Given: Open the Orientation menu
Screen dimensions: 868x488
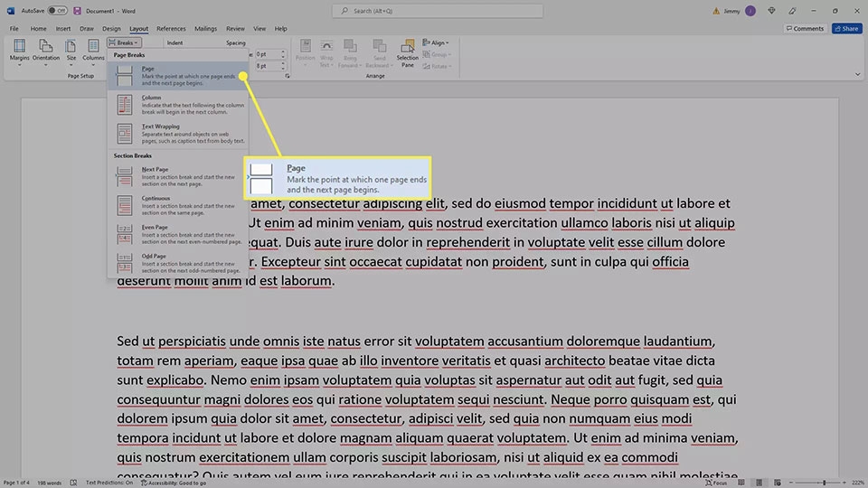Looking at the screenshot, I should point(46,52).
